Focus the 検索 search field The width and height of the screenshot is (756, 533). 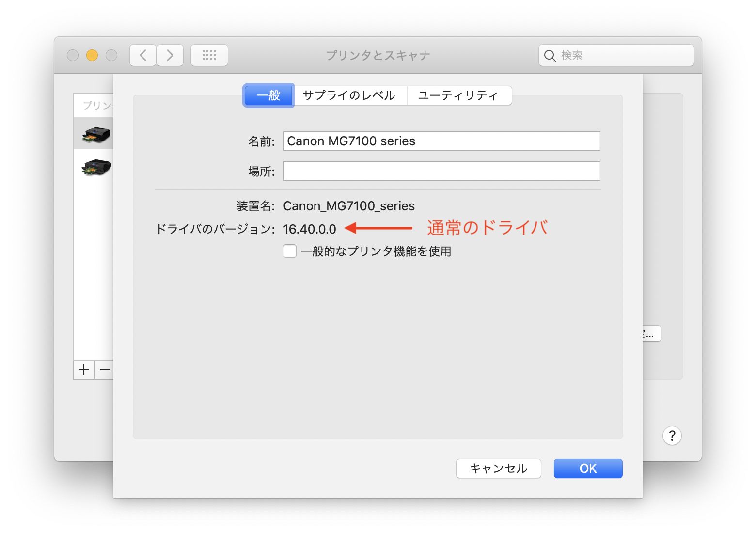point(616,55)
